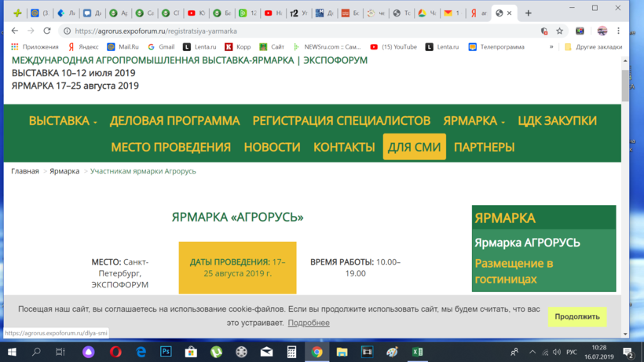Click the scrollbar down arrow

tap(625, 334)
